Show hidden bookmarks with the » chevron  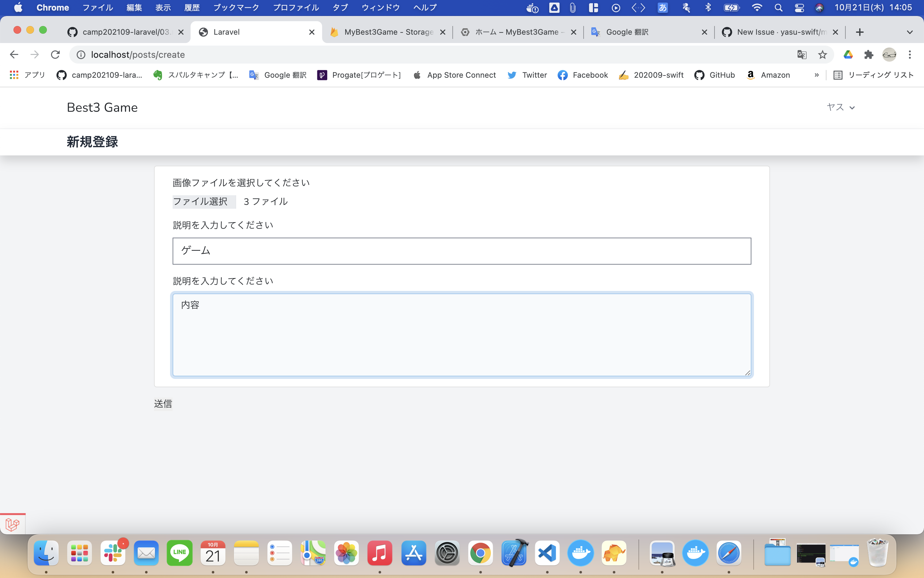coord(816,75)
